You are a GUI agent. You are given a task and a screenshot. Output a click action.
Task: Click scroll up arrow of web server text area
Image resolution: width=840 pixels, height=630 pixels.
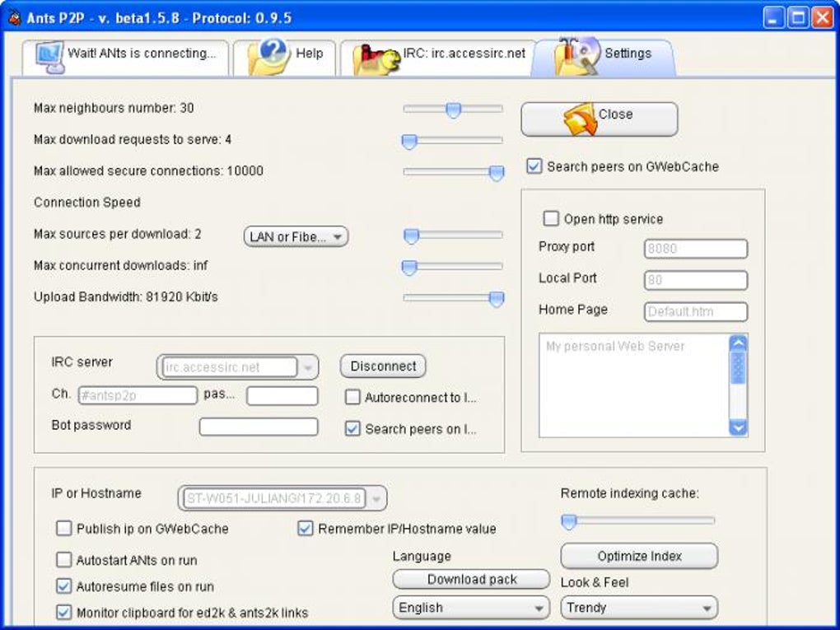point(738,343)
